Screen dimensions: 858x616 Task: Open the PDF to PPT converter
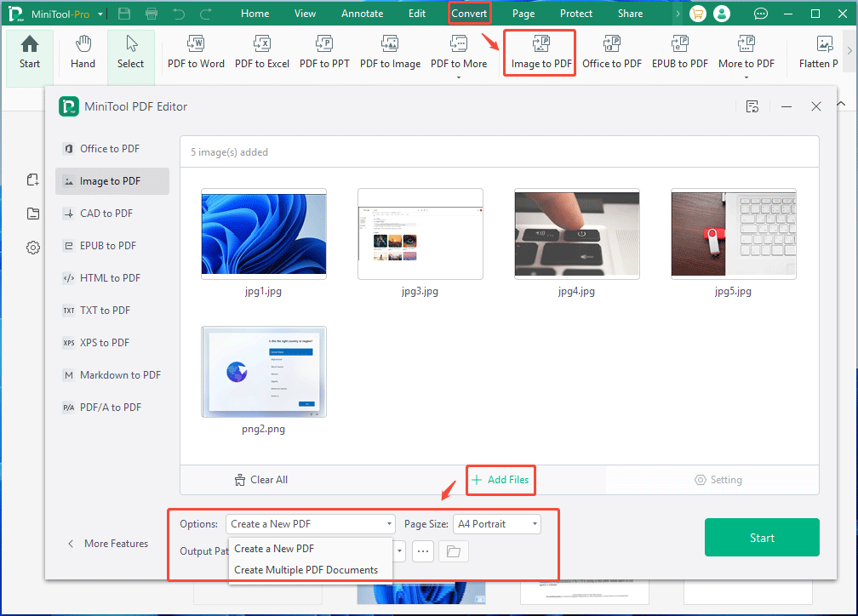click(x=324, y=53)
